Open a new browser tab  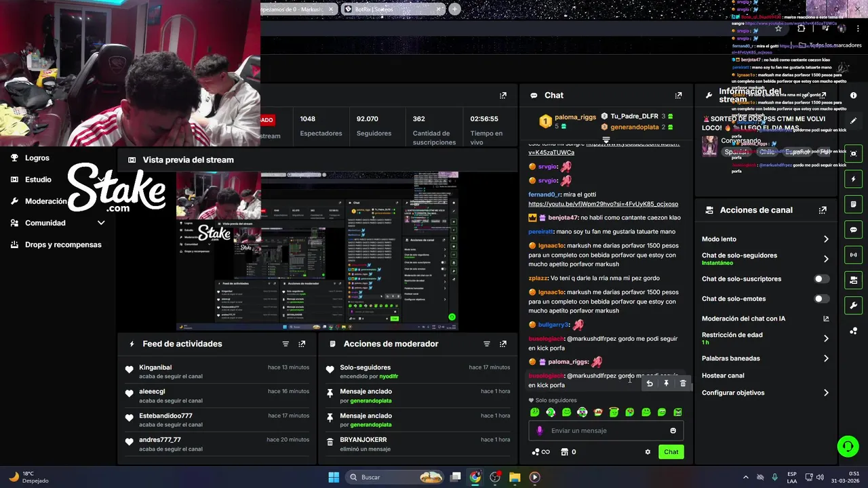[454, 9]
